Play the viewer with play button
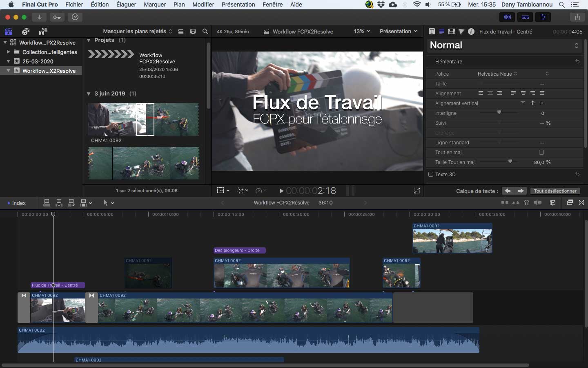 click(281, 191)
